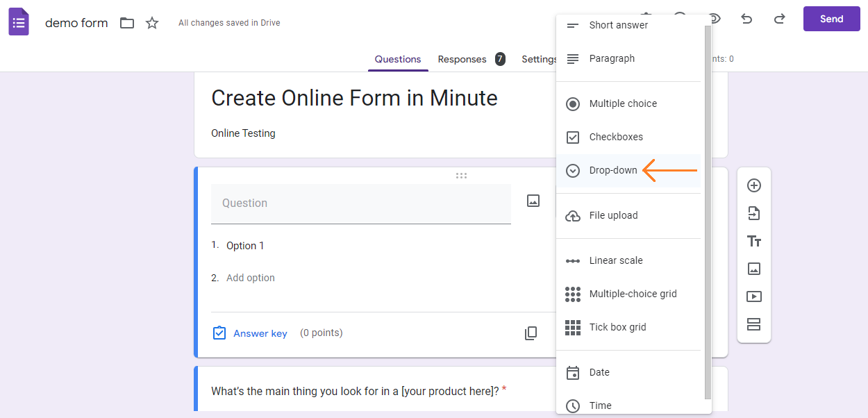
Task: Click the import questions icon
Action: click(x=753, y=213)
